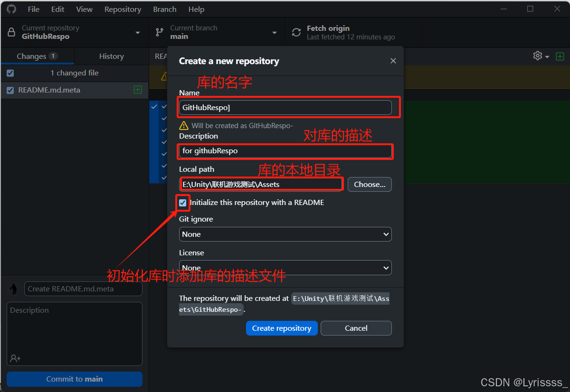Expand the Current branch main dropdown
Image resolution: width=570 pixels, height=392 pixels.
pos(217,32)
